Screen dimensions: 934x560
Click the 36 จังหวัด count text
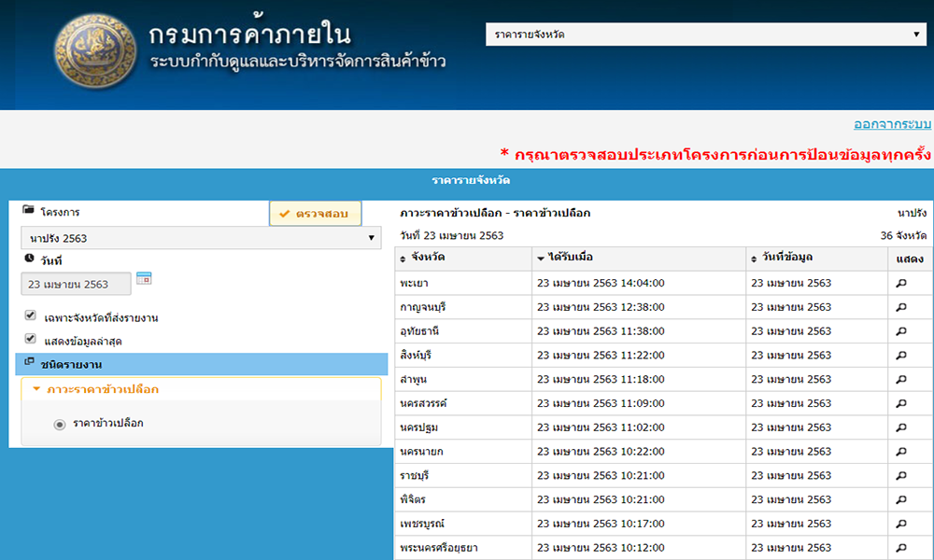903,235
